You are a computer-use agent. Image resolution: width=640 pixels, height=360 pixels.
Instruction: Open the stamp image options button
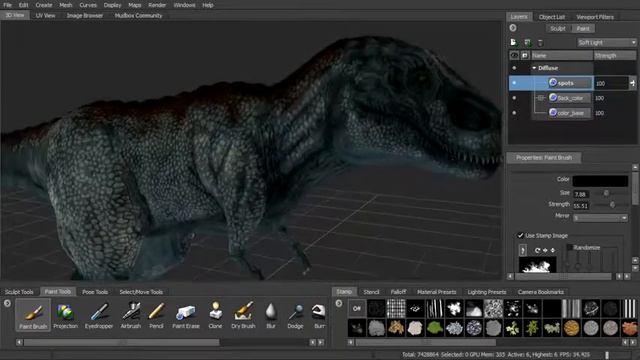(523, 250)
